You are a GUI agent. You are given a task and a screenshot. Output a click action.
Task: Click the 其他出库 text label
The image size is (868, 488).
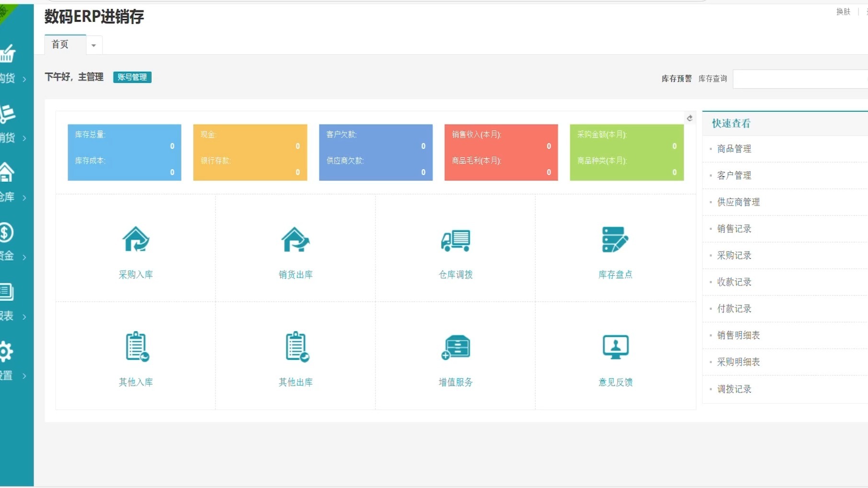(295, 382)
